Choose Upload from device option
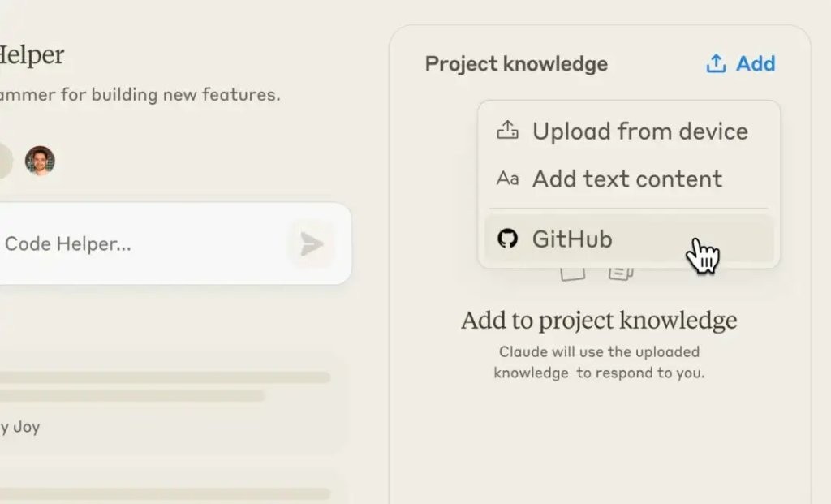831x504 pixels. tap(639, 131)
